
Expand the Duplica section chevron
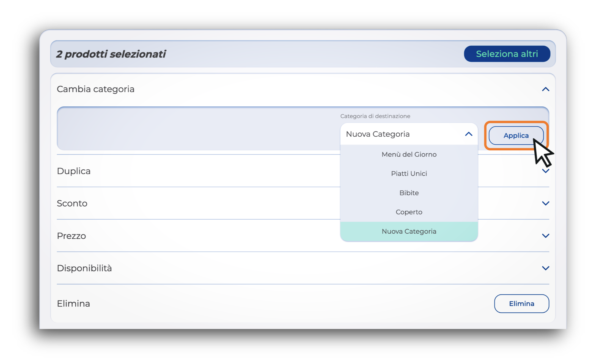click(x=545, y=171)
